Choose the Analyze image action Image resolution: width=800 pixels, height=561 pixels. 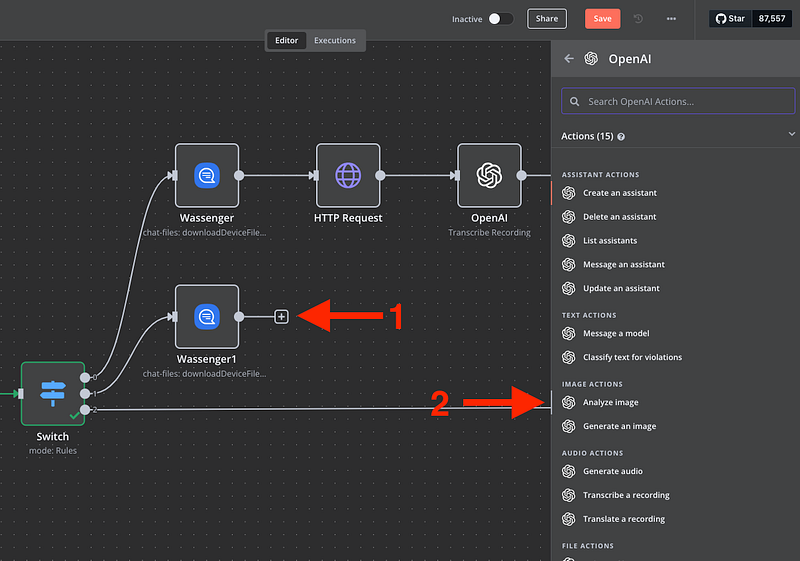[x=610, y=403]
